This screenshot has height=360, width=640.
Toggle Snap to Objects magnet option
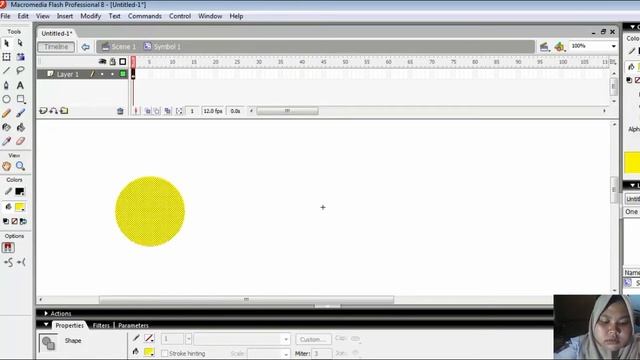(8, 247)
